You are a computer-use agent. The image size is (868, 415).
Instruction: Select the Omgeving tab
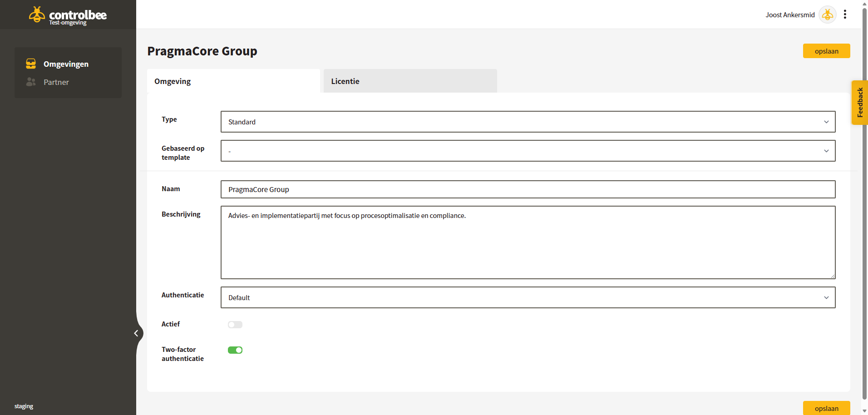233,81
